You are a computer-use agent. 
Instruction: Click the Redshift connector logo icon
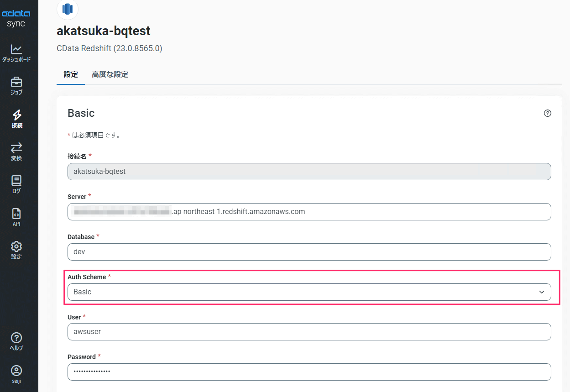tap(68, 9)
